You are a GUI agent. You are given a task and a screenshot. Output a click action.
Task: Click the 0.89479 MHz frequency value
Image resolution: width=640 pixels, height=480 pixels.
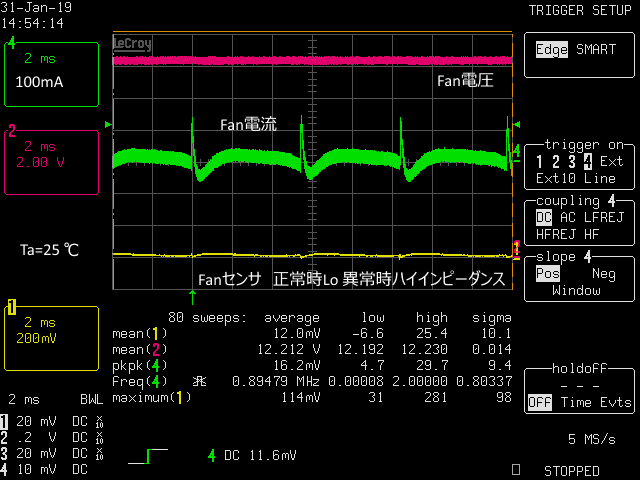point(276,381)
